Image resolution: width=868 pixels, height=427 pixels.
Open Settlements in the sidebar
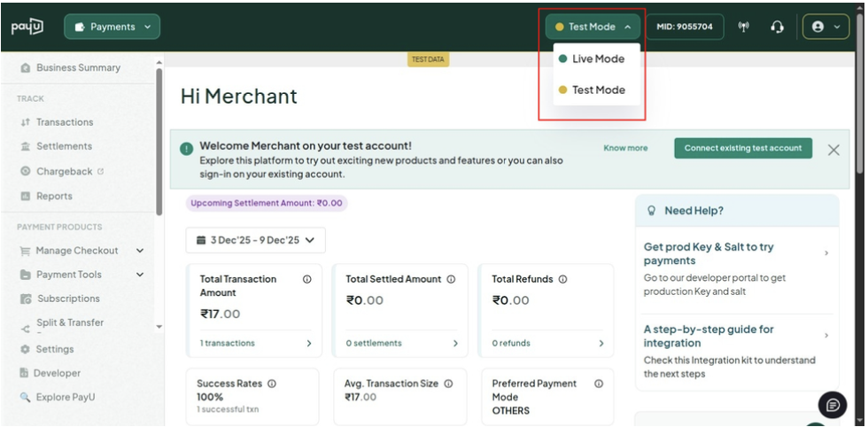[64, 146]
